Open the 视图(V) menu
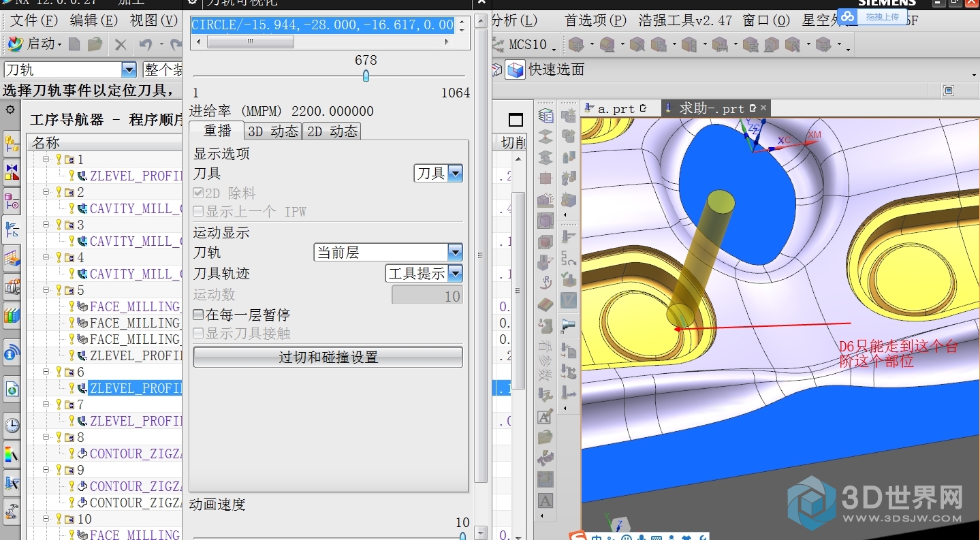Screen dimensions: 980x540 [x=154, y=20]
